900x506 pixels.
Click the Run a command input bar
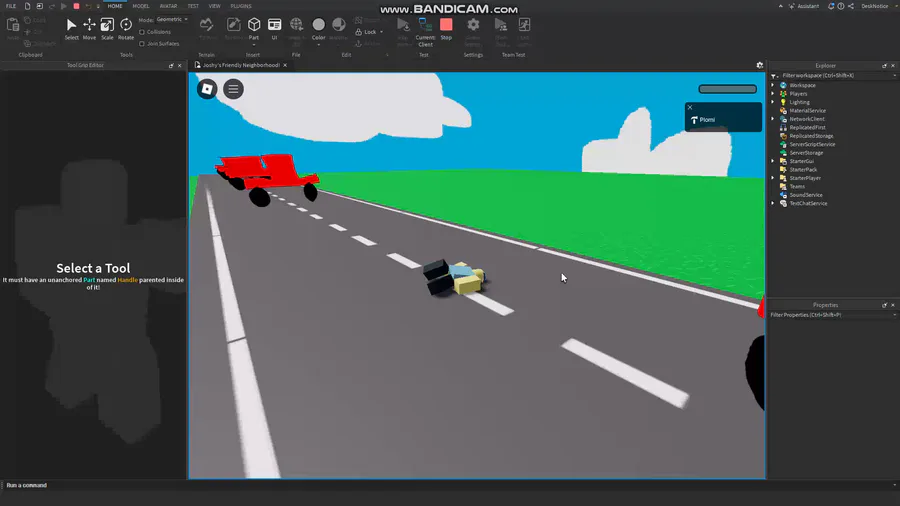click(x=448, y=485)
